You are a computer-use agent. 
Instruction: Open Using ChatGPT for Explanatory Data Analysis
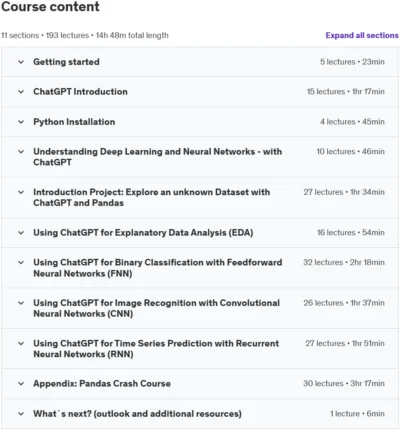click(143, 233)
